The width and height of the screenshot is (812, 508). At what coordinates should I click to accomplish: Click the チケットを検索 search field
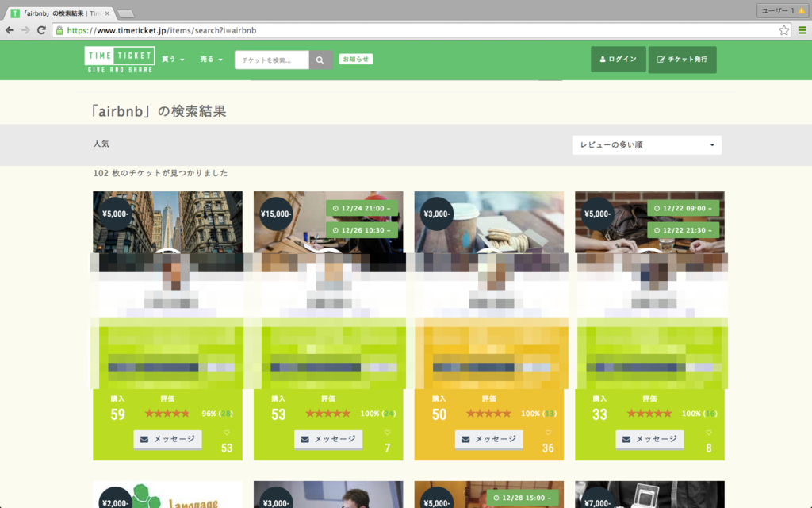pos(272,60)
